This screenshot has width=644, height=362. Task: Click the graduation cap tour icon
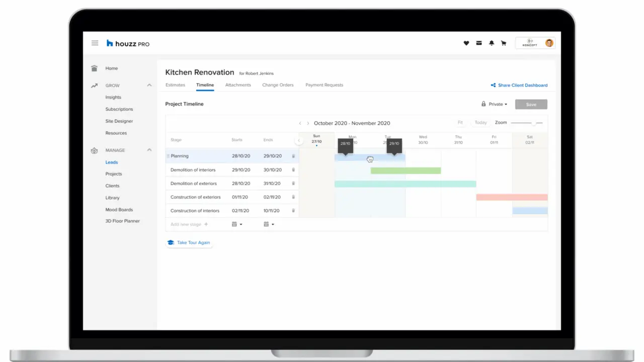[x=171, y=243]
